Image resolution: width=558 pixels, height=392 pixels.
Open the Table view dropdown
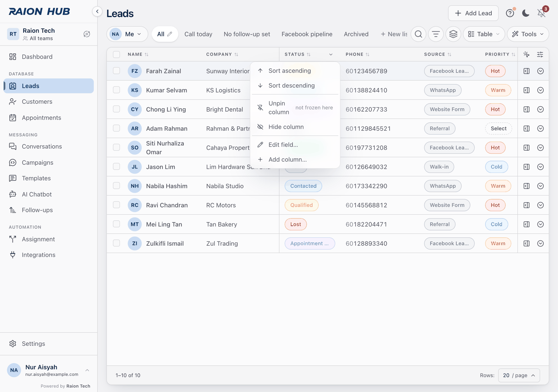pyautogui.click(x=484, y=34)
